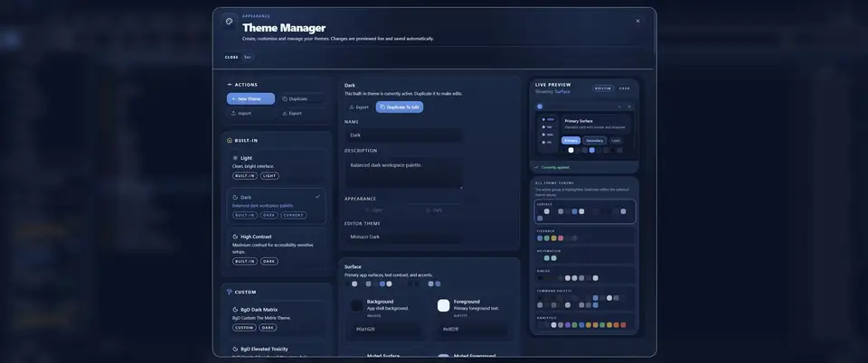Screen dimensions: 868x363
Task: Click the sun icon next to Light
Action: tap(235, 158)
